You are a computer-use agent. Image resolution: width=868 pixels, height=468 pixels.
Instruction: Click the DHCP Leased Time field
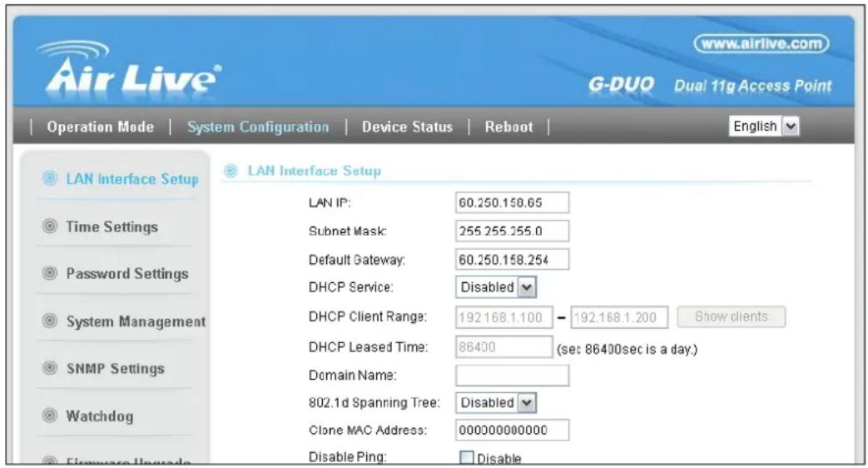click(x=503, y=347)
